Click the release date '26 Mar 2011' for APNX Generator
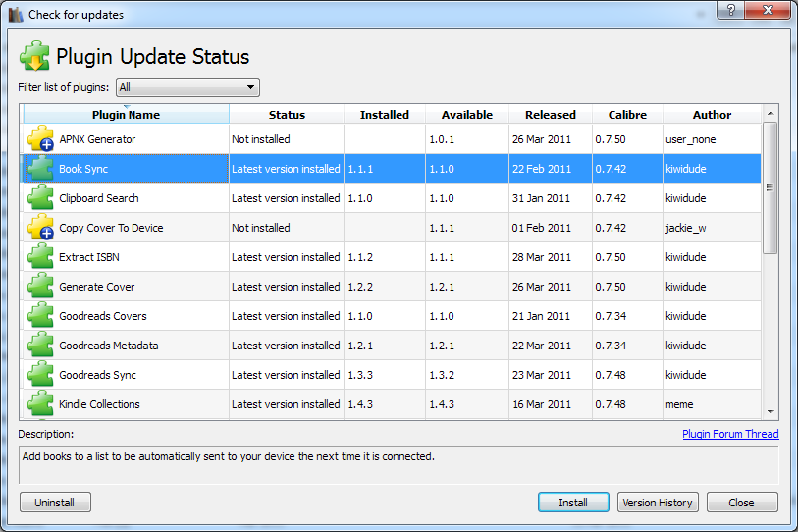798x532 pixels. coord(542,139)
